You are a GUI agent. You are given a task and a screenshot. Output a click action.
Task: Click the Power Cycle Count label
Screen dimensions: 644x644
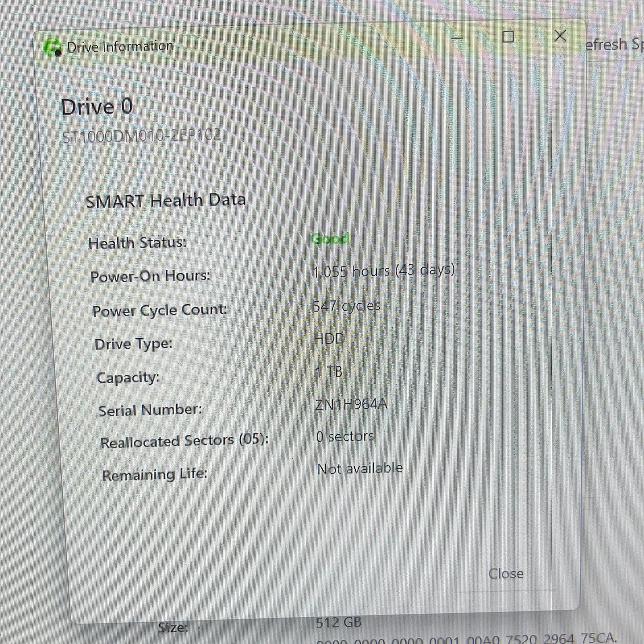tap(160, 310)
